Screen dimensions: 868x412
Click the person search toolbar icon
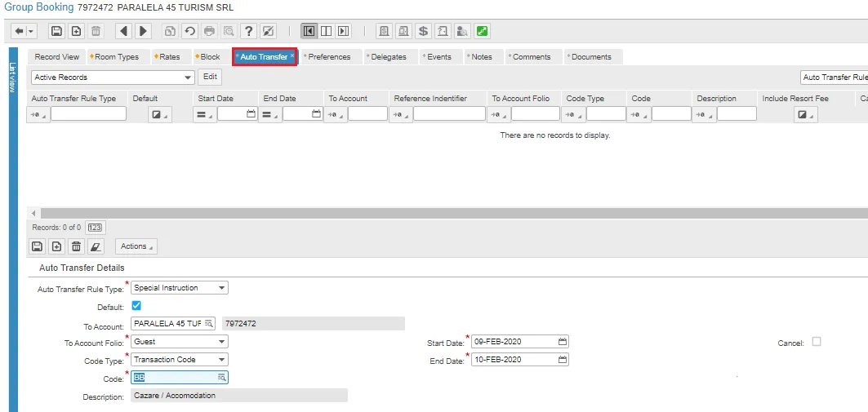pyautogui.click(x=462, y=31)
